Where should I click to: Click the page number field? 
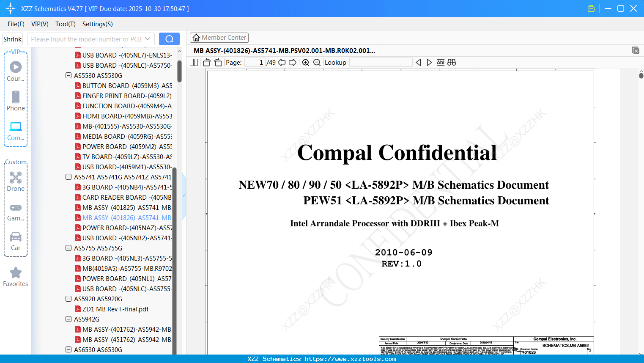(255, 63)
